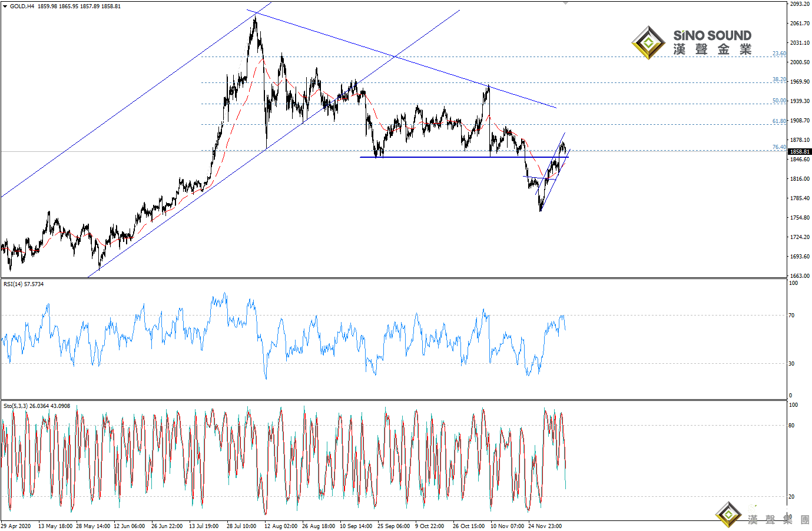
Task: Click the RSI 70 level scale label
Action: click(x=792, y=316)
